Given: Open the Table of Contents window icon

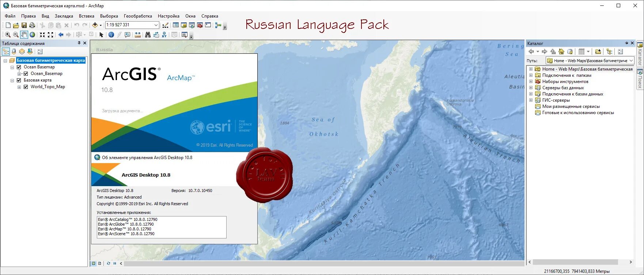Looking at the screenshot, I should click(176, 25).
